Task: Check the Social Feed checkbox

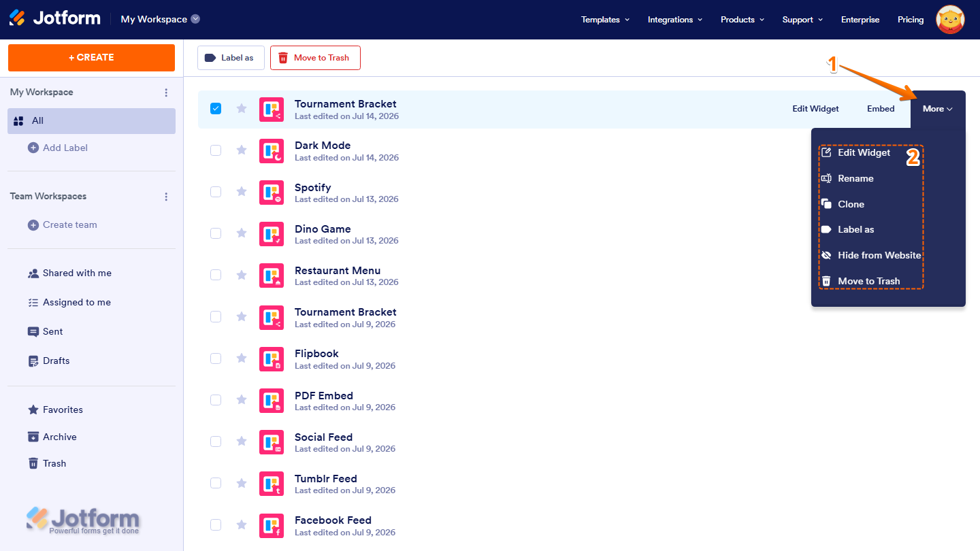Action: pyautogui.click(x=216, y=441)
